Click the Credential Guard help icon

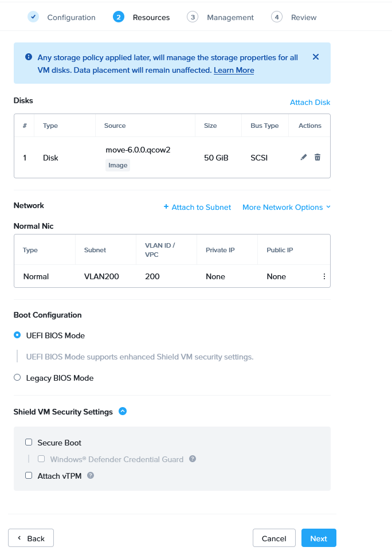point(193,459)
